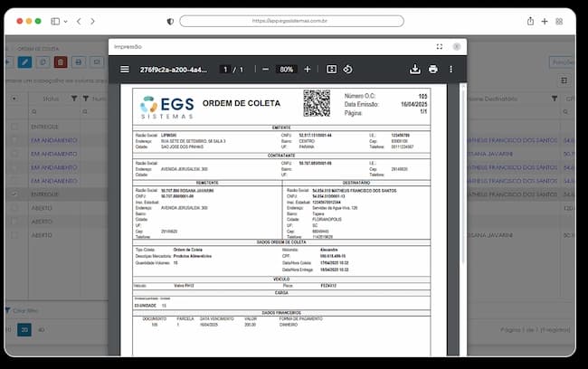Viewport: 588px width, 369px height.
Task: Zoom out the PDF with minus button
Action: coord(265,70)
